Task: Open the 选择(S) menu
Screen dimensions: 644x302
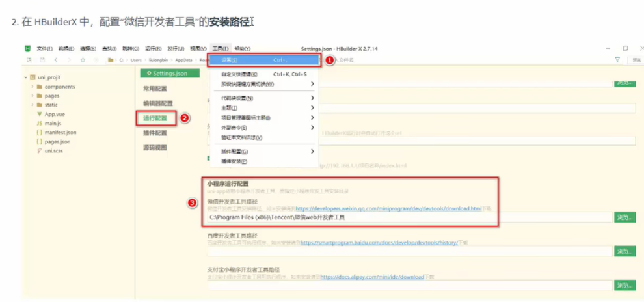Action: (88, 48)
